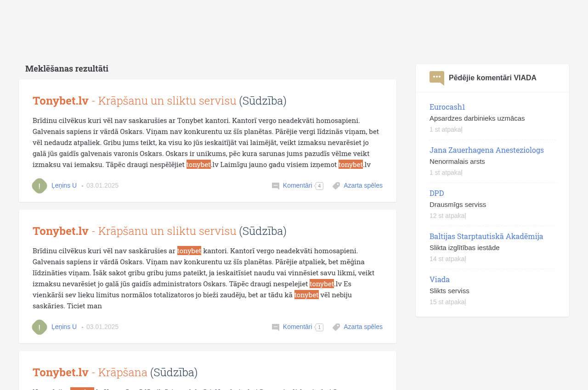Open Jana Zauerhagena Anesteziologs link
The width and height of the screenshot is (588, 390).
point(486,150)
